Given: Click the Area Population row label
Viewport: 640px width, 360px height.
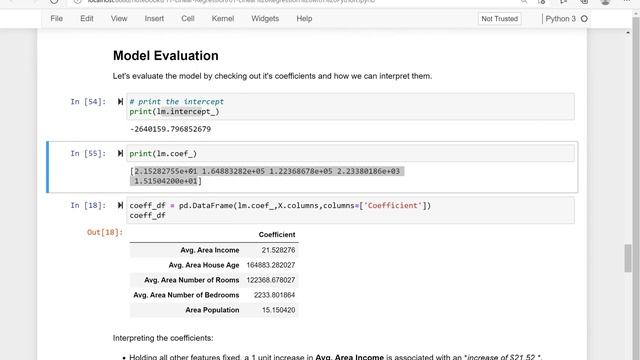Looking at the screenshot, I should (212, 310).
